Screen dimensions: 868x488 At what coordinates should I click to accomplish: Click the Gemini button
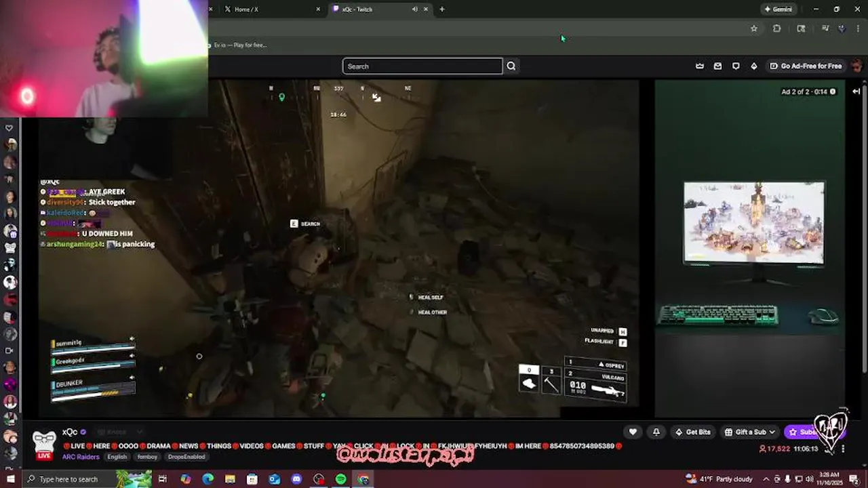coord(778,9)
